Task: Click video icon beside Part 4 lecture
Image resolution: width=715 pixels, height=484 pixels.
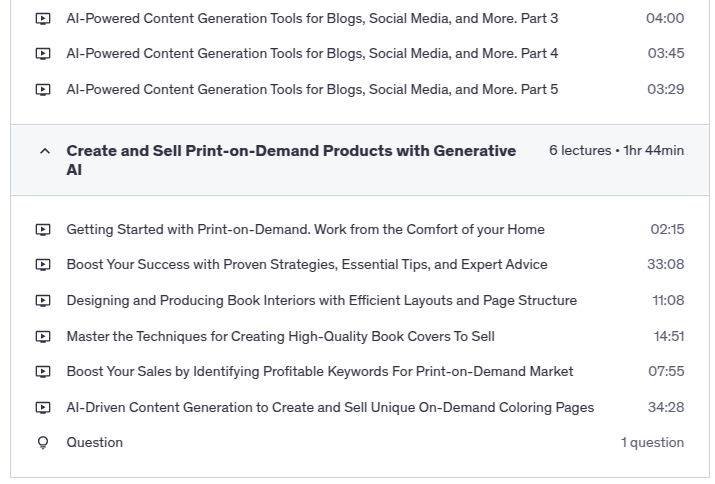Action: (x=43, y=54)
